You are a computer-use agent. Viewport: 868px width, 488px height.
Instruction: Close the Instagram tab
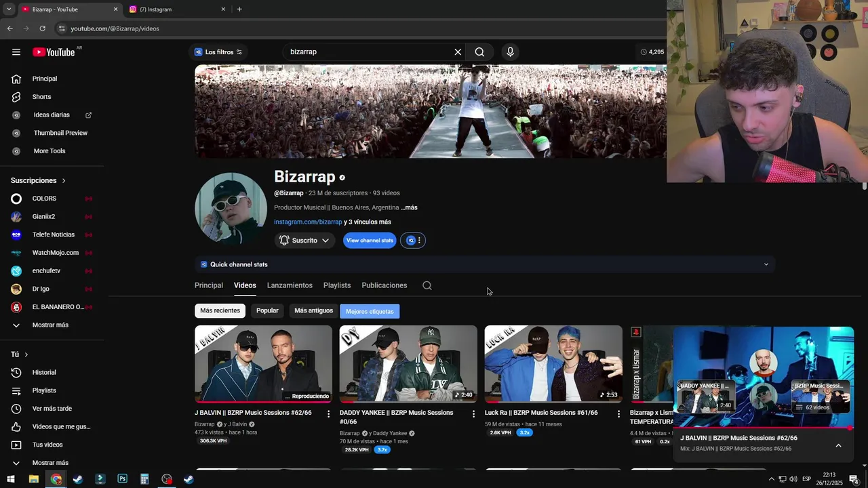tap(223, 9)
